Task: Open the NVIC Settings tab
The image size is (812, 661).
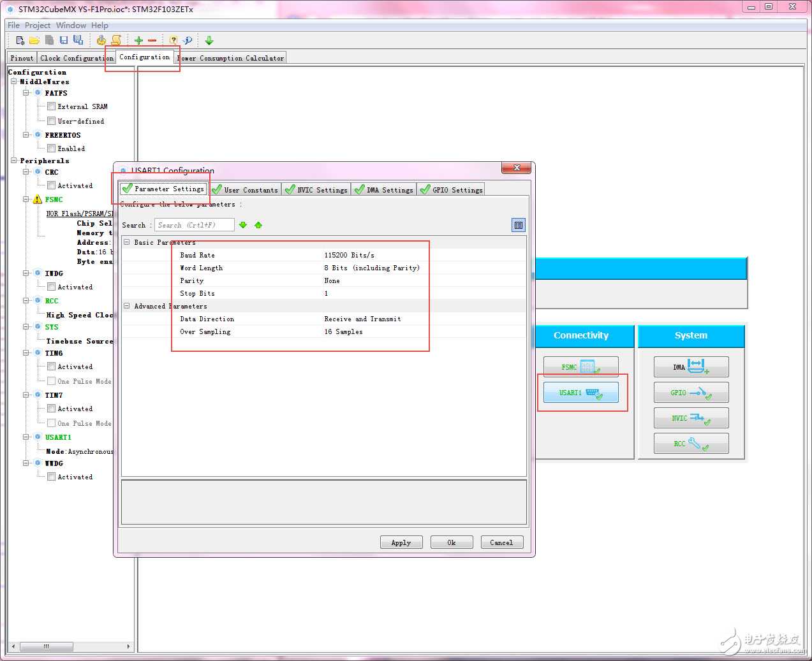Action: tap(316, 190)
